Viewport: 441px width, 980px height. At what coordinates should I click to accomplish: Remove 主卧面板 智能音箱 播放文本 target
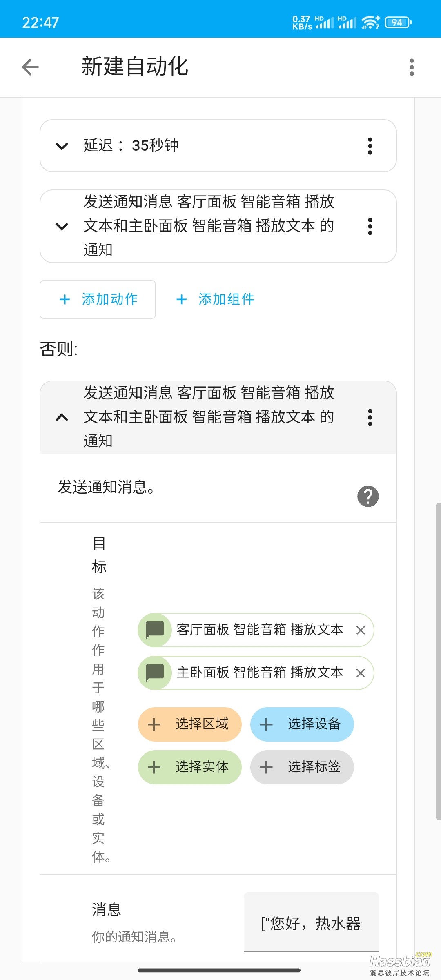coord(361,673)
